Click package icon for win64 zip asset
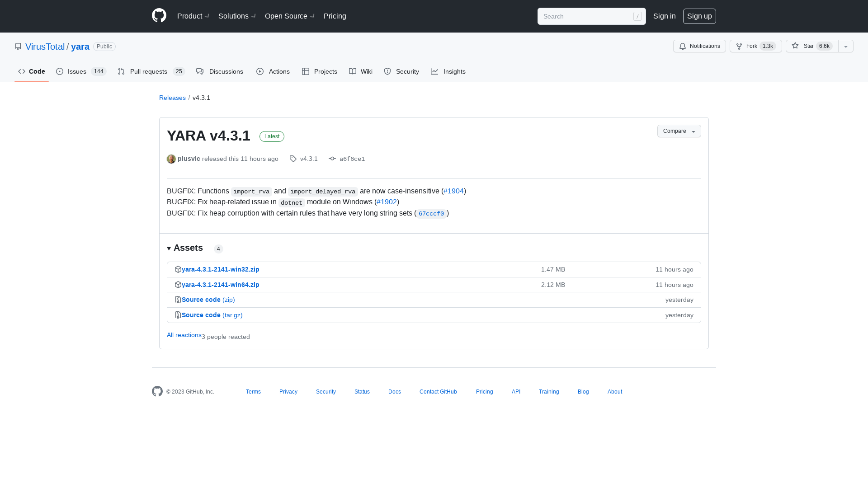 coord(178,285)
